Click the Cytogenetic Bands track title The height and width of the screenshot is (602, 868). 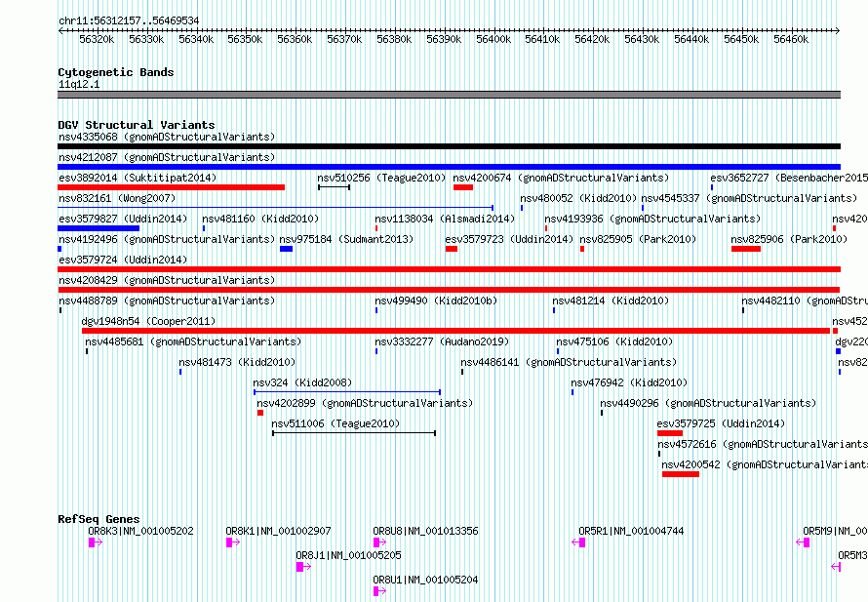click(116, 72)
